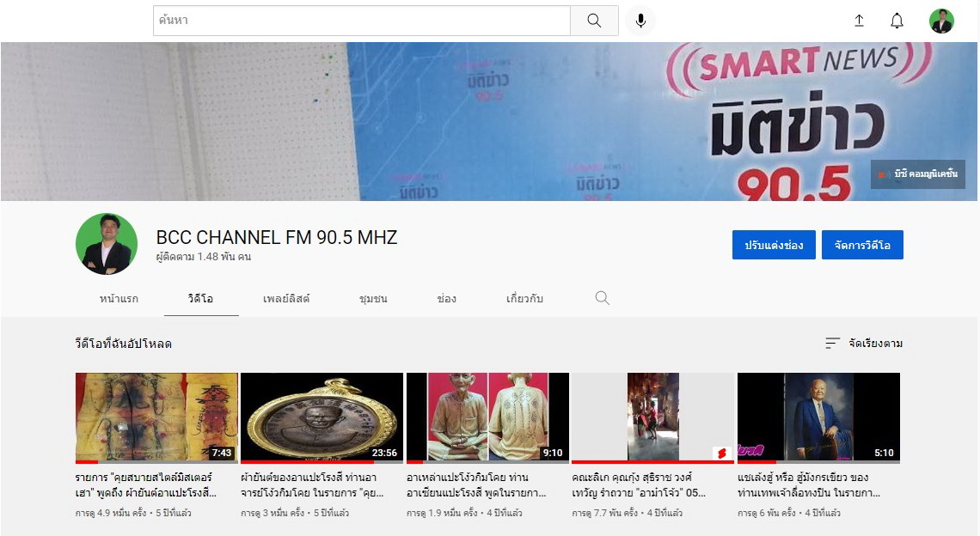Click stats การดู 4.9 หมื่น ครั้ง
This screenshot has height=536, width=980.
[x=111, y=513]
